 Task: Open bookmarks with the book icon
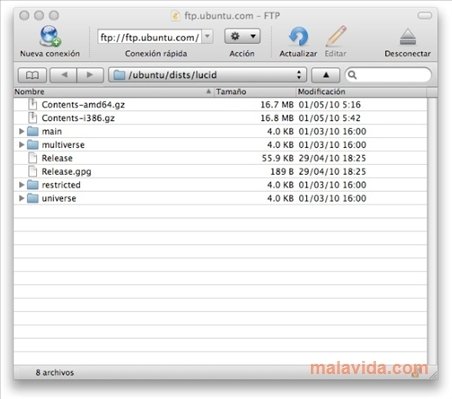coord(32,75)
